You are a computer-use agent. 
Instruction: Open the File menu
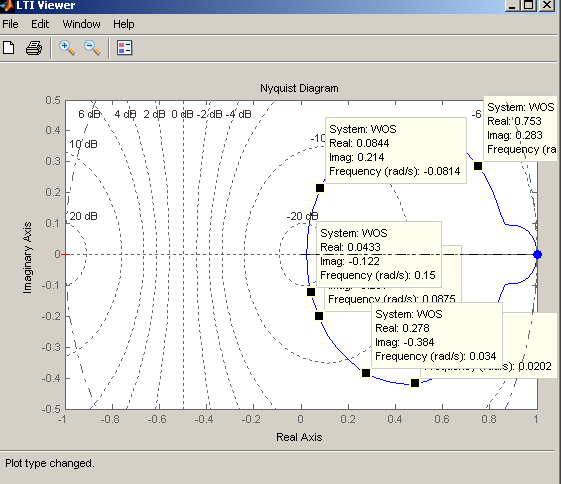tap(10, 24)
